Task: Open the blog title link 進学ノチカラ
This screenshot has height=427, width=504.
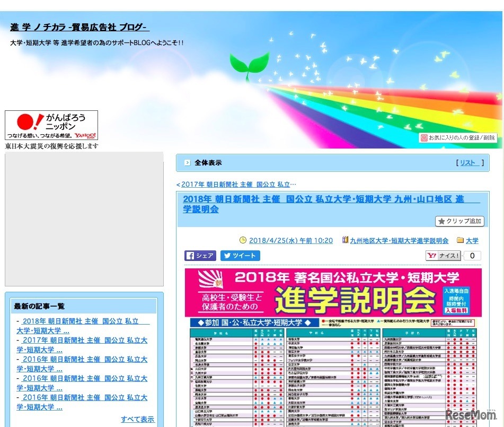Action: pyautogui.click(x=79, y=28)
